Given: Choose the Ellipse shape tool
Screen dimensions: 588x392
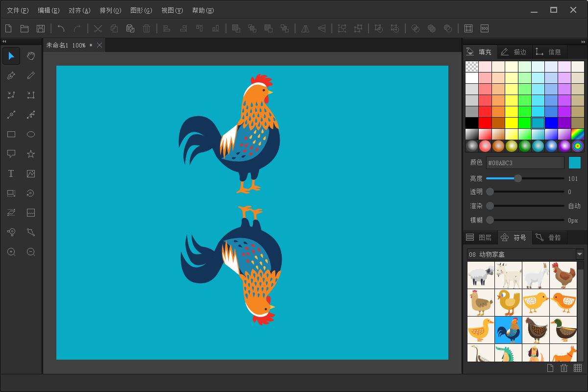Looking at the screenshot, I should 31,134.
